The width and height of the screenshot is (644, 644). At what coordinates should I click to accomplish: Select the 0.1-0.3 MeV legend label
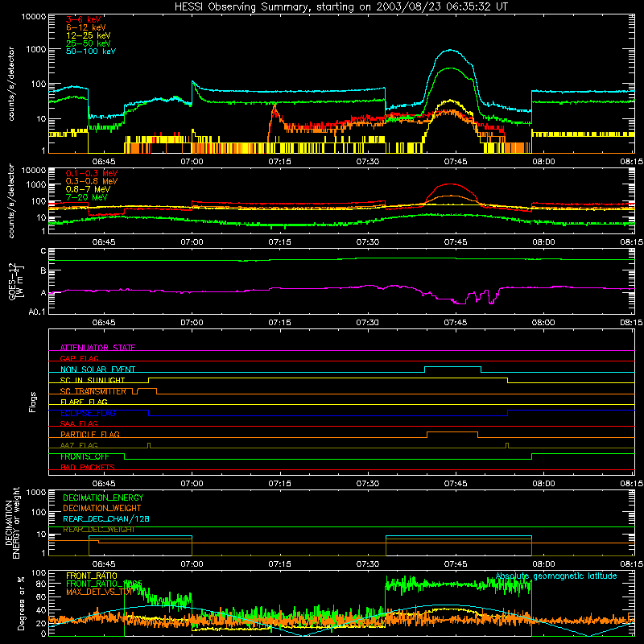[92, 173]
